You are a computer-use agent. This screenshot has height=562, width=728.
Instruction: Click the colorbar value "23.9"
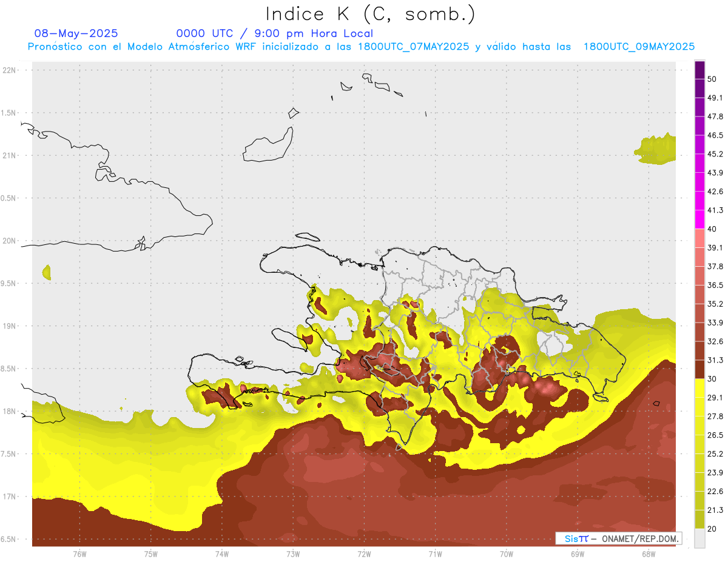[715, 473]
